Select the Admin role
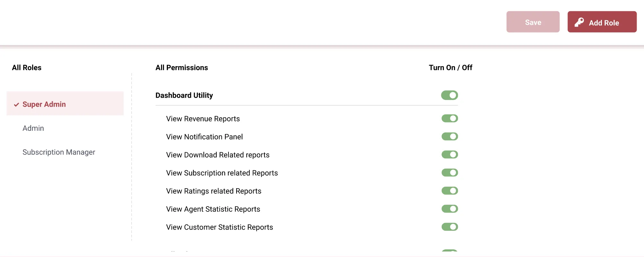644x257 pixels. coord(33,128)
